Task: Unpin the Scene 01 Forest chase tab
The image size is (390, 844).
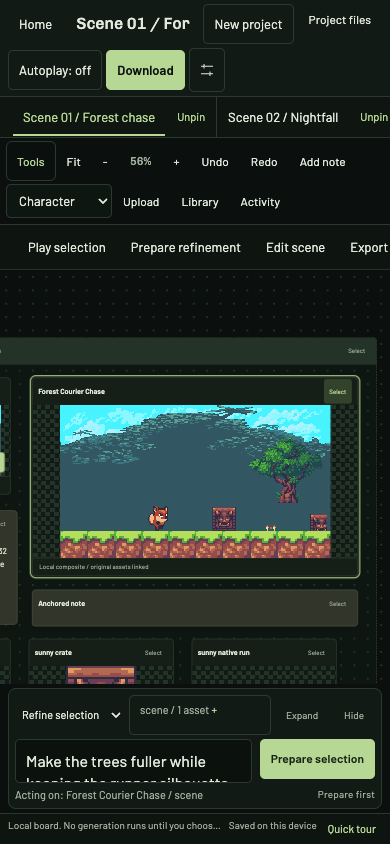Action: [x=191, y=117]
